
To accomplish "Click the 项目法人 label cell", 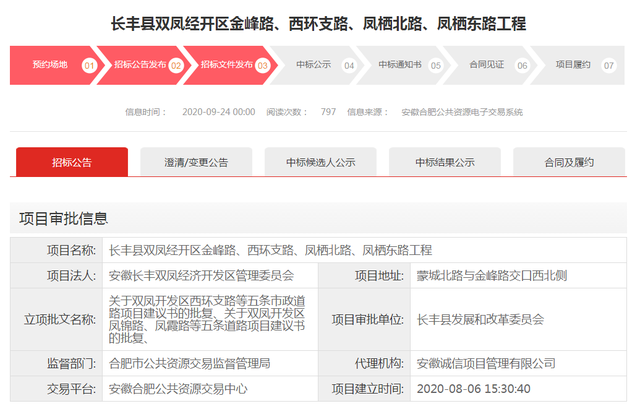I will click(x=57, y=276).
